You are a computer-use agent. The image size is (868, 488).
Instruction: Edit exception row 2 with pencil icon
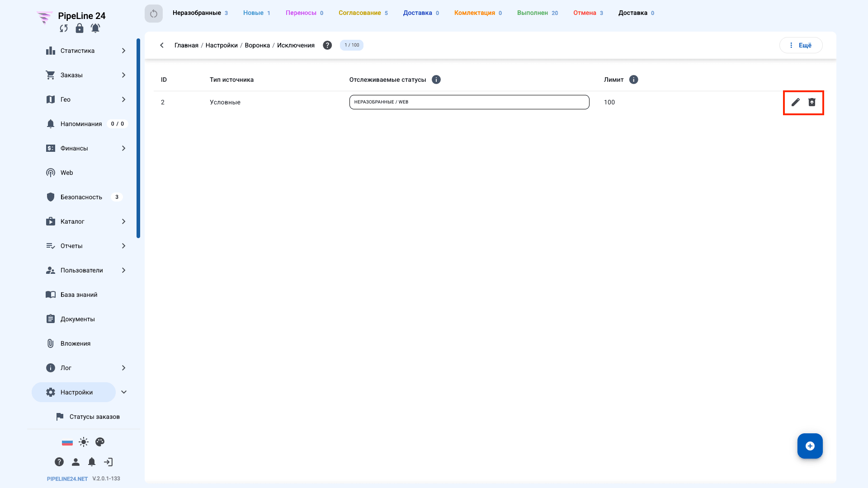pos(796,102)
